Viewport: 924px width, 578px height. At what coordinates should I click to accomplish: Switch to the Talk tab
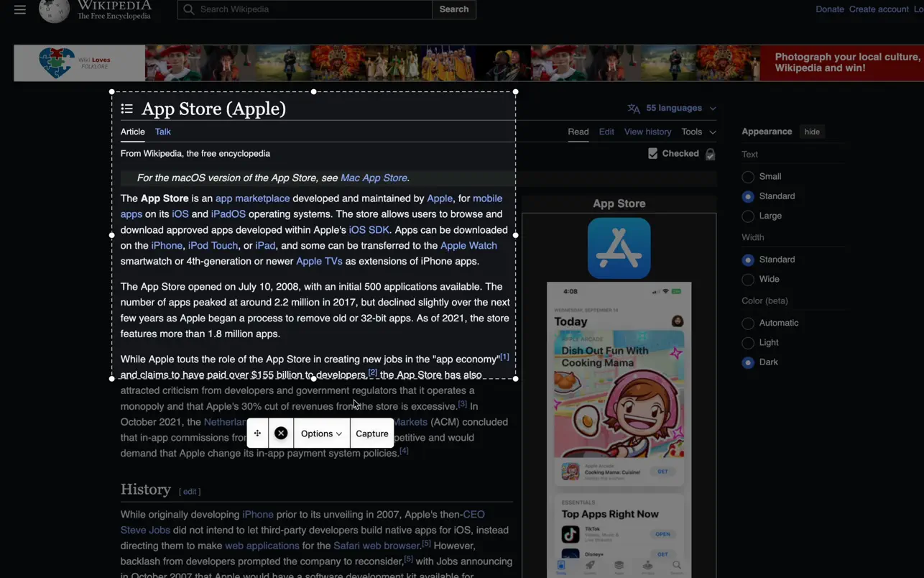tap(163, 132)
